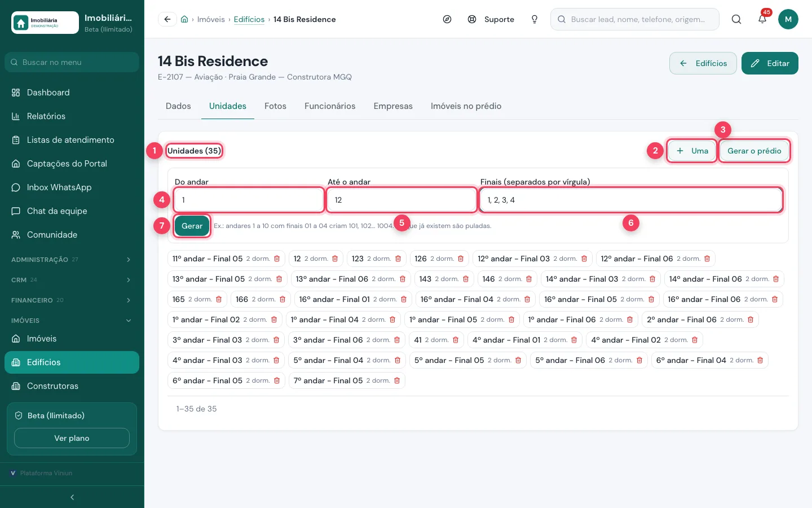The height and width of the screenshot is (508, 812).
Task: Delete unit 41 via trash icon
Action: click(x=456, y=340)
